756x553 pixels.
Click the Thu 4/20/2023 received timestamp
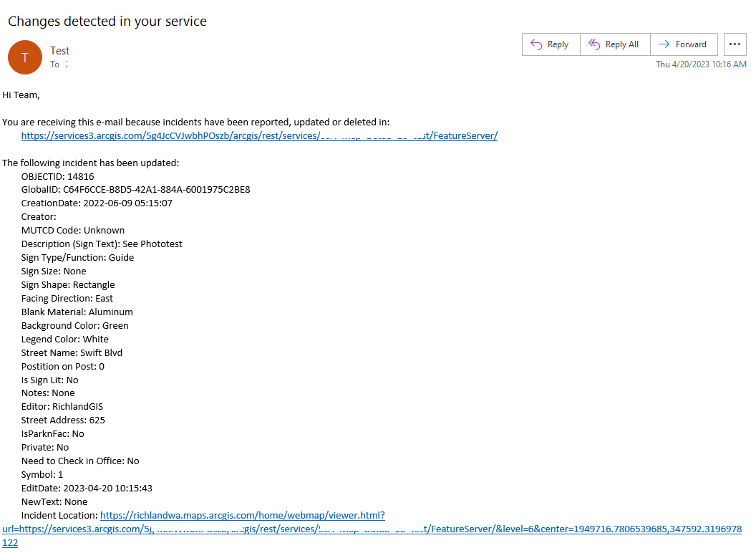(701, 64)
